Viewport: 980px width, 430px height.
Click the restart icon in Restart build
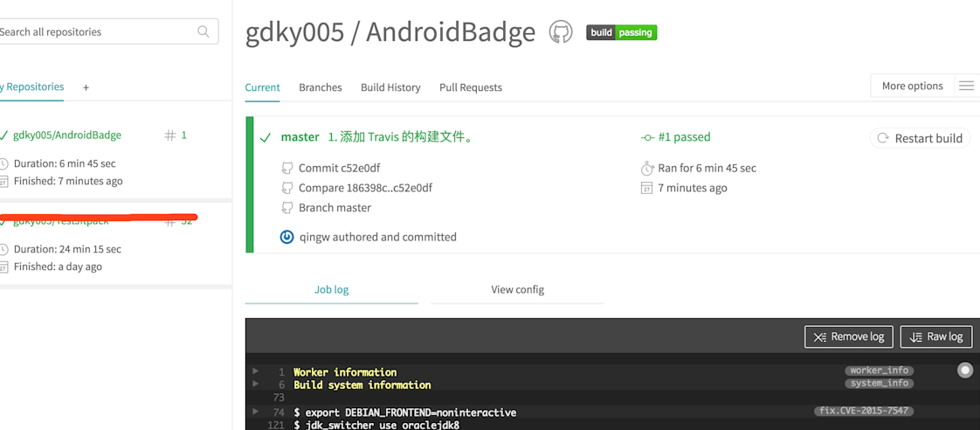[x=883, y=138]
